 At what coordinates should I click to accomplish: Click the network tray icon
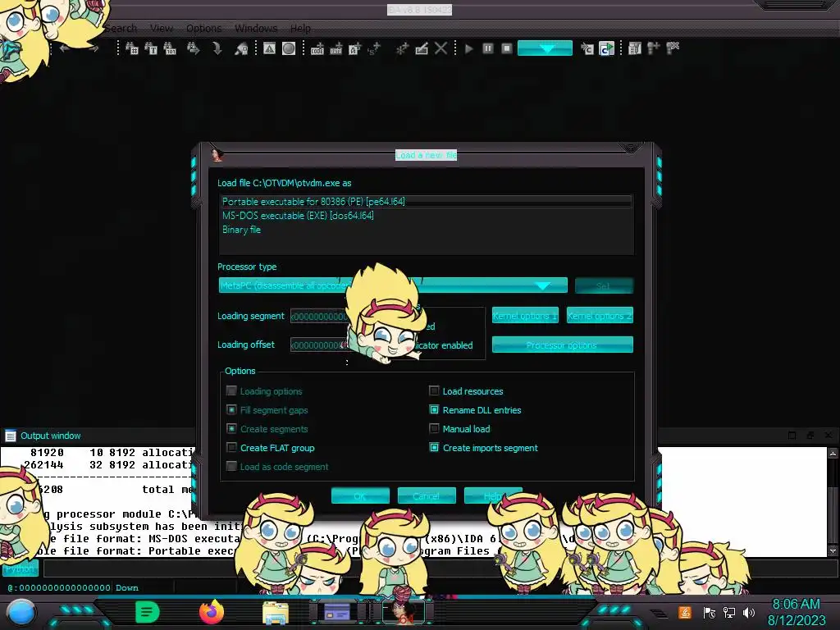point(728,612)
